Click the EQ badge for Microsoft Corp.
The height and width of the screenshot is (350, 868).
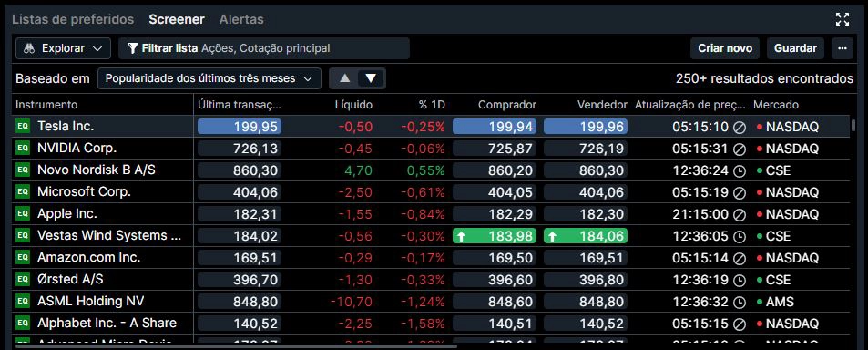tap(22, 192)
